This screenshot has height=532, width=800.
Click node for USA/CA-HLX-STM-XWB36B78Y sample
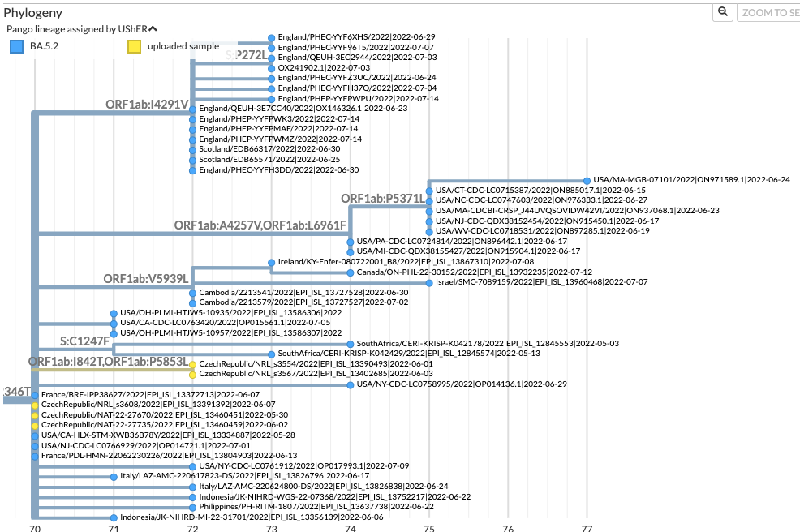click(35, 436)
